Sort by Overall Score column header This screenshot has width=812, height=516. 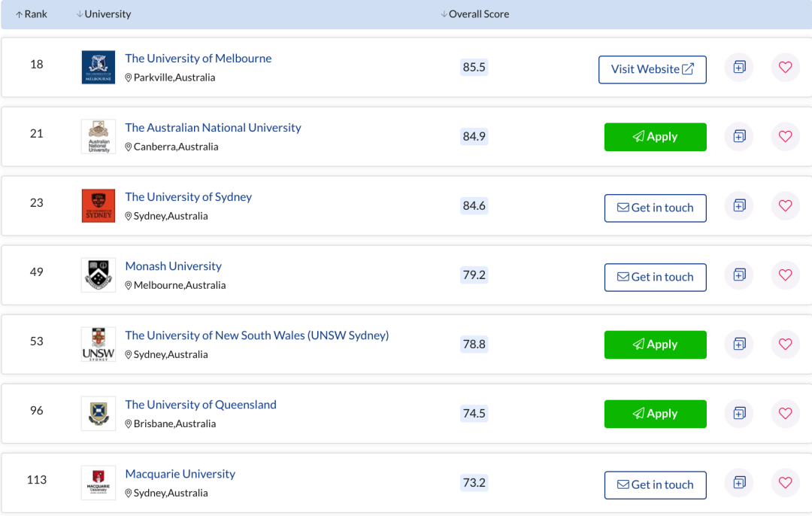(474, 14)
